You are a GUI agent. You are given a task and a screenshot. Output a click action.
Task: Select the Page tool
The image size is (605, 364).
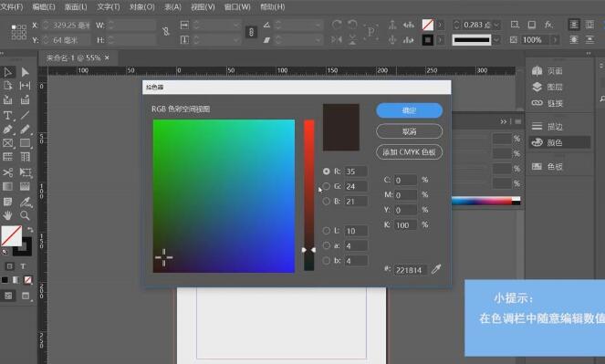[x=7, y=86]
